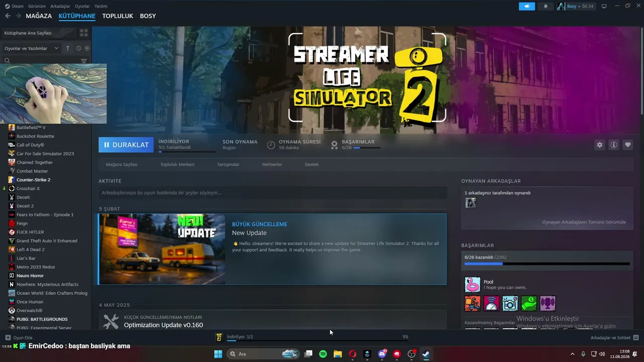The height and width of the screenshot is (362, 644).
Task: Open the downloading game icon in downloads bar
Action: (x=219, y=337)
